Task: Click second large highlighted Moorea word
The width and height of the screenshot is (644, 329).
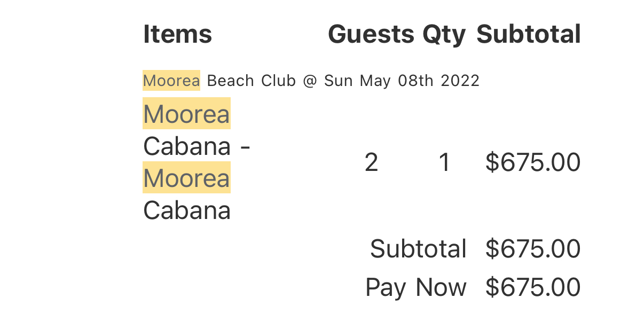Action: tap(186, 178)
